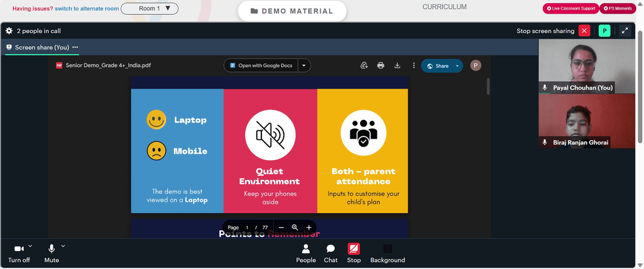Click Live Classroom Support button
The height and width of the screenshot is (269, 644).
571,8
